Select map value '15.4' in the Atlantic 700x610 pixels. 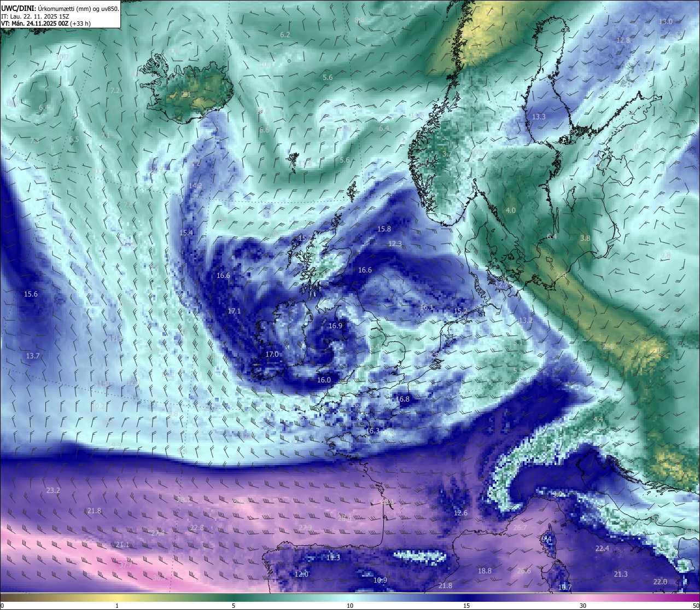click(x=186, y=233)
